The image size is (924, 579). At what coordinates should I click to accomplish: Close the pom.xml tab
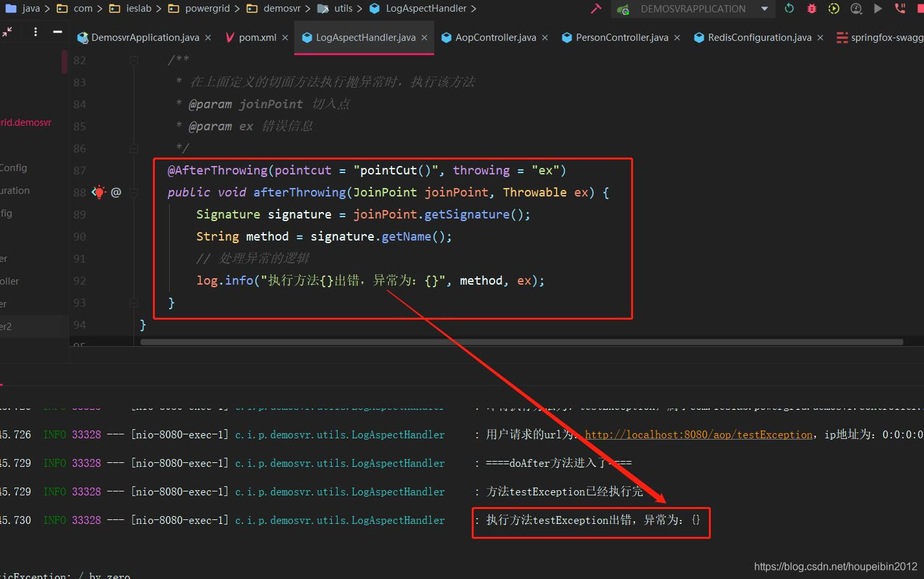point(285,38)
